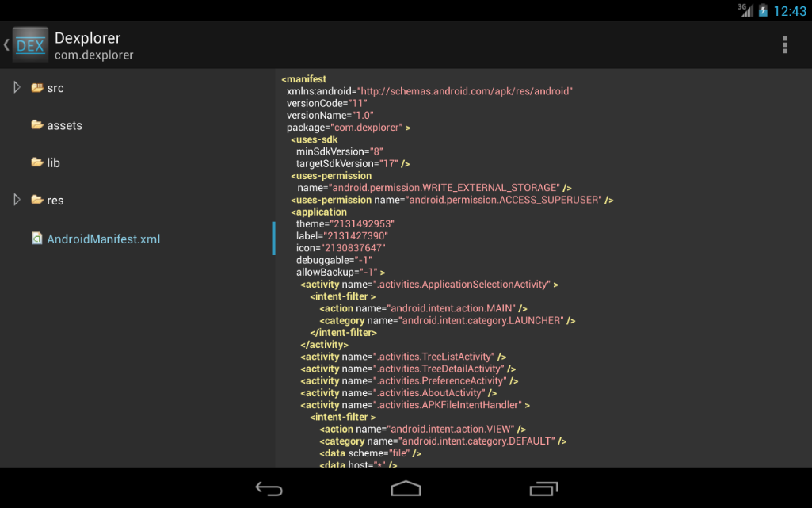This screenshot has height=508, width=812.
Task: Tap the Dexplorer DEX app icon
Action: (x=30, y=45)
